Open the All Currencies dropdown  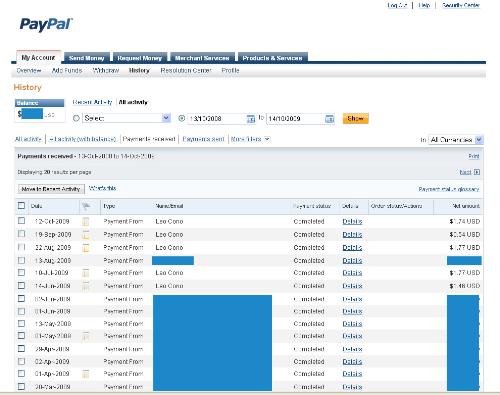(x=456, y=140)
